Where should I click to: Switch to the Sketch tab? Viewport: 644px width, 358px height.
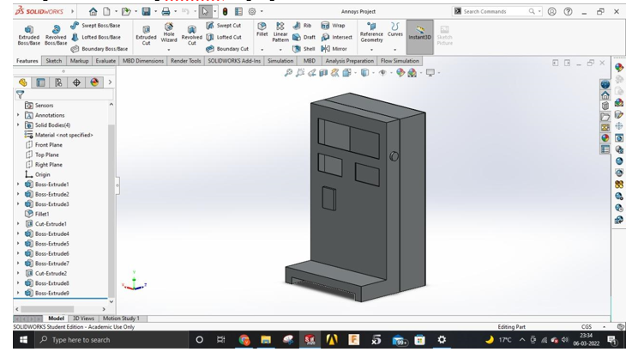[54, 61]
